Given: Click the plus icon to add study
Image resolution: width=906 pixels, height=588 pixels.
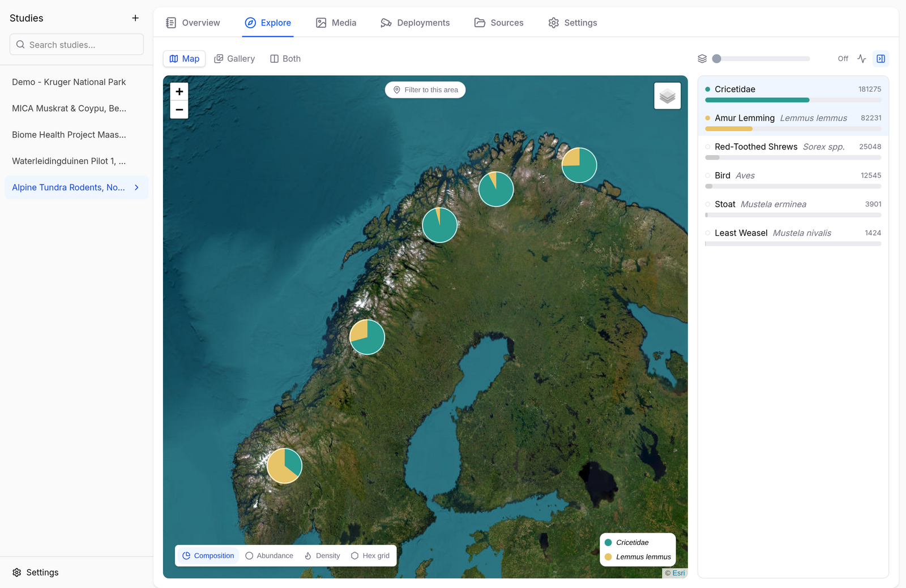Looking at the screenshot, I should pyautogui.click(x=135, y=18).
